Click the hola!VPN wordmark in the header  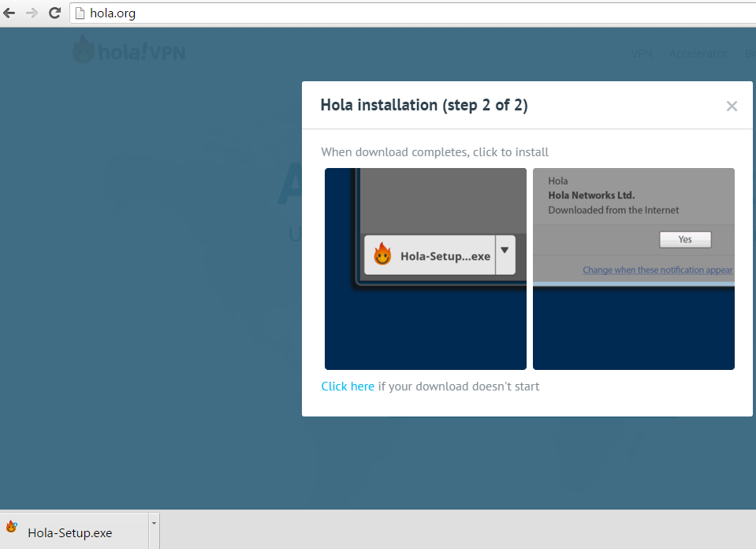tap(143, 53)
